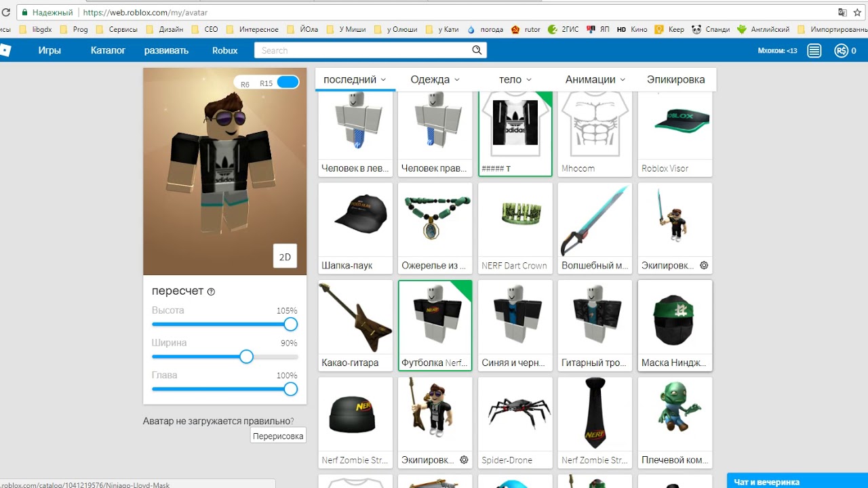Select the NERF Dart Crown item
This screenshot has height=488, width=868.
[515, 228]
